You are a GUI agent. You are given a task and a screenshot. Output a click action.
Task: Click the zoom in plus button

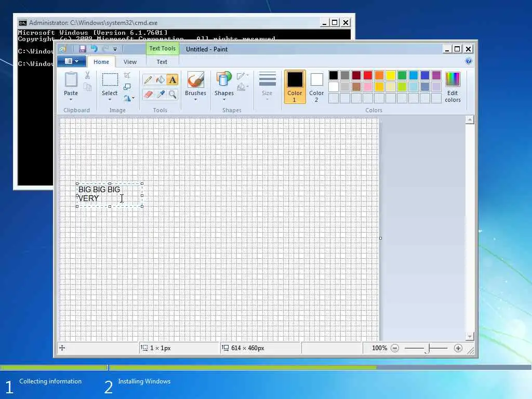458,348
